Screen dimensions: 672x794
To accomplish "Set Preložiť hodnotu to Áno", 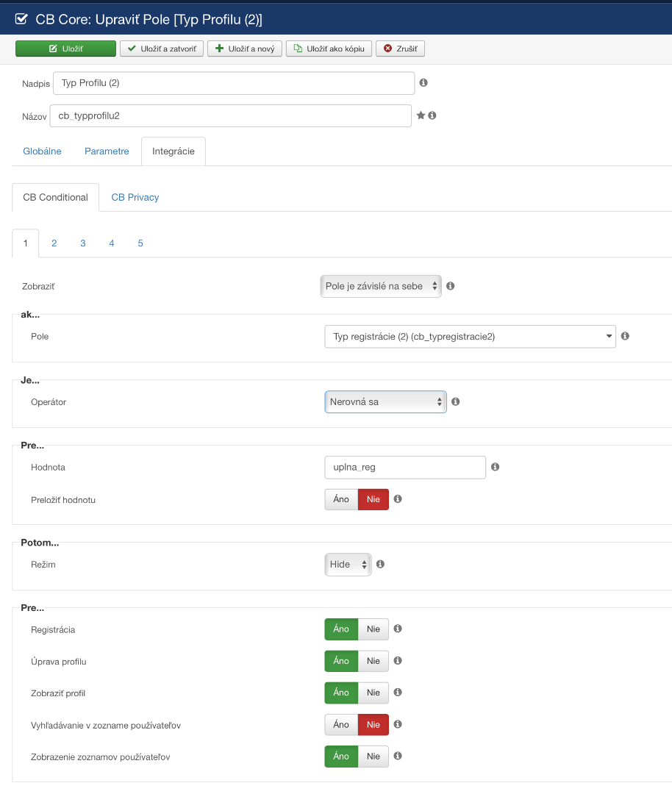I will [341, 499].
